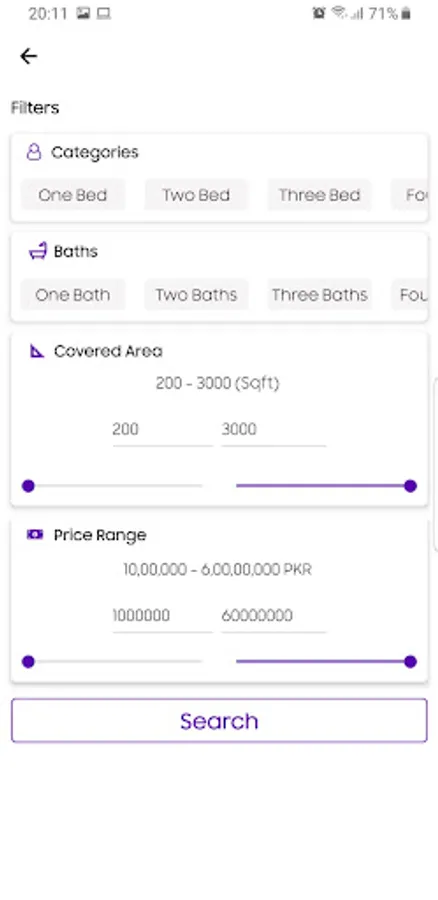The width and height of the screenshot is (438, 900).
Task: Tap the alarm icon in status bar
Action: coord(319,13)
